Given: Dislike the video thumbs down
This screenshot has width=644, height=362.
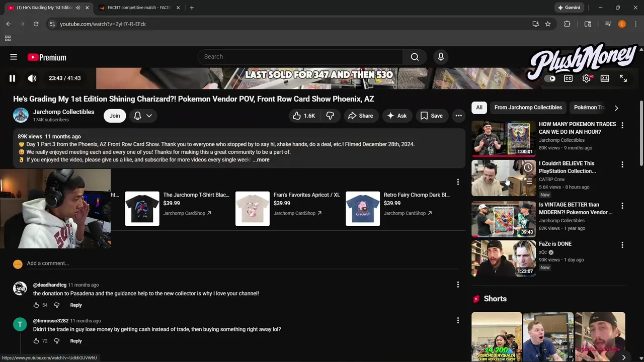Looking at the screenshot, I should pyautogui.click(x=330, y=116).
